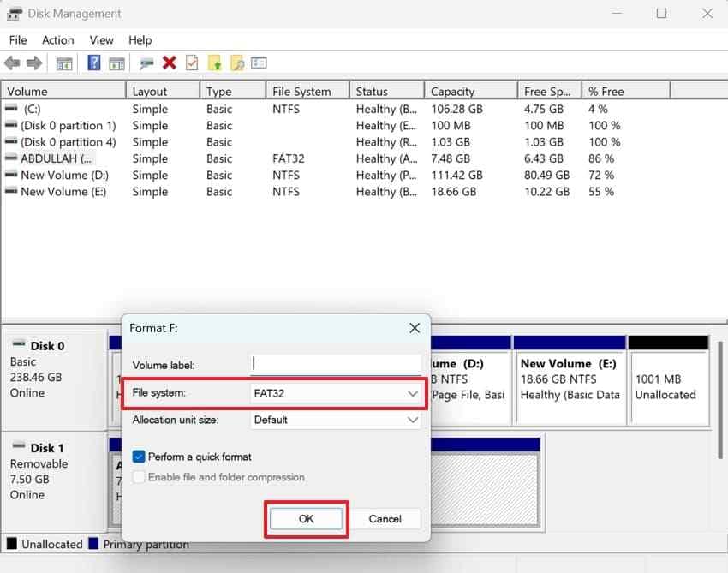Sort by Layout column header

[x=163, y=91]
